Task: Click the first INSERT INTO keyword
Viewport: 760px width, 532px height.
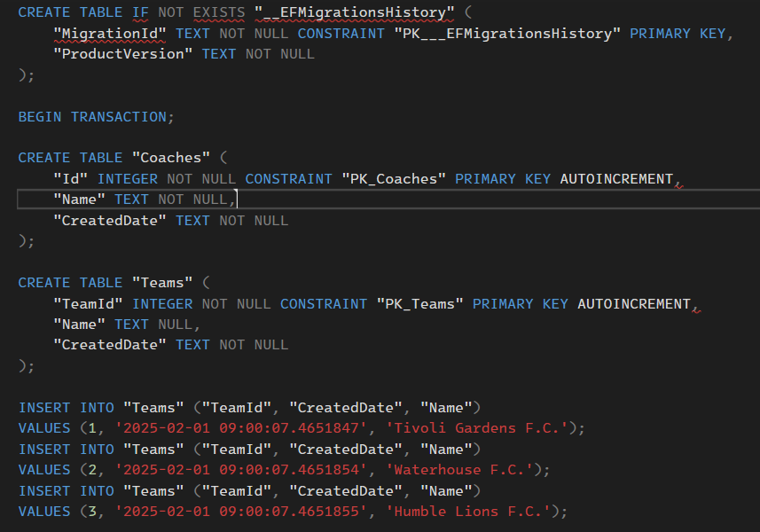Action: pyautogui.click(x=67, y=408)
